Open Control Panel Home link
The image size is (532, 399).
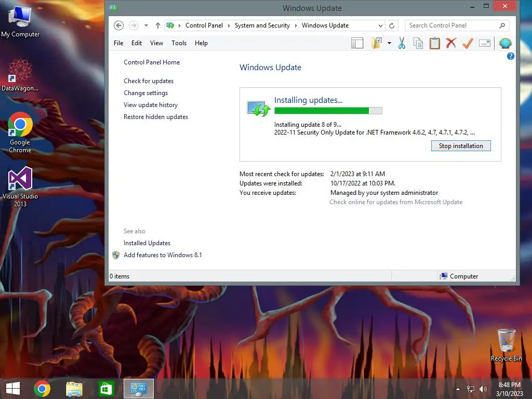(x=152, y=62)
